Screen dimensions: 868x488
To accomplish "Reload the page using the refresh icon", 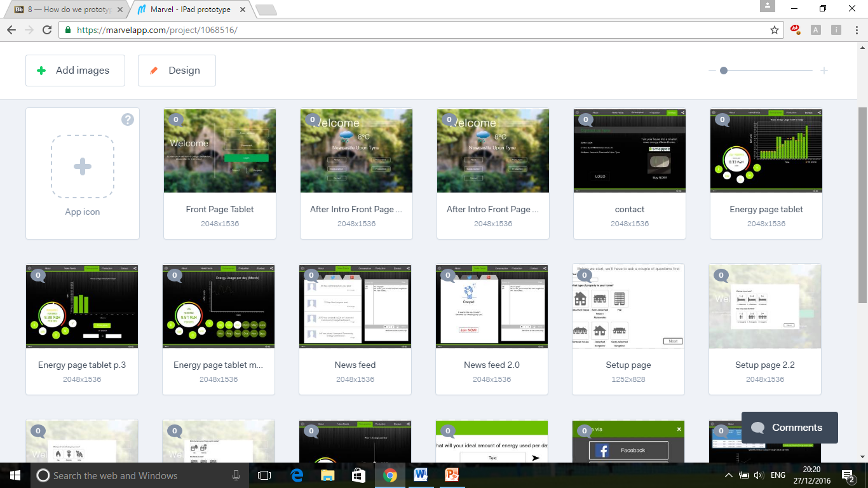I will coord(47,30).
